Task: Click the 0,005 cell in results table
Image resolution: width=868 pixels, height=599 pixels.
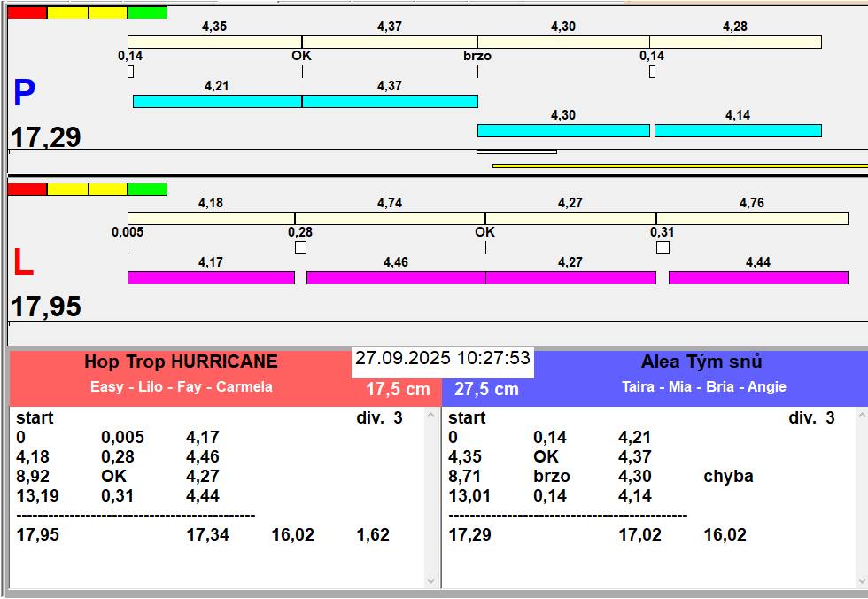Action: 122,438
